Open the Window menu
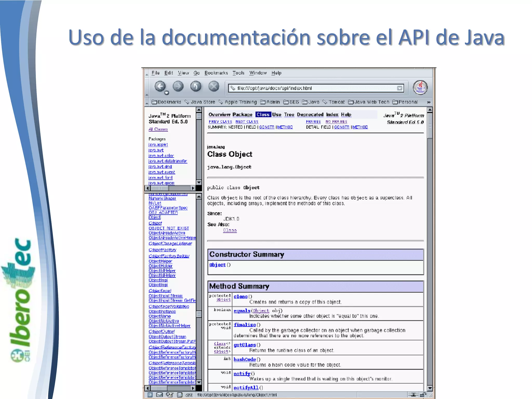532x399 pixels. point(258,73)
